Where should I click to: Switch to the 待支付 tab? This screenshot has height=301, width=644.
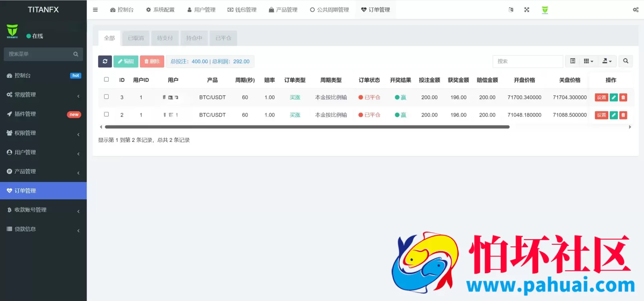pyautogui.click(x=165, y=38)
